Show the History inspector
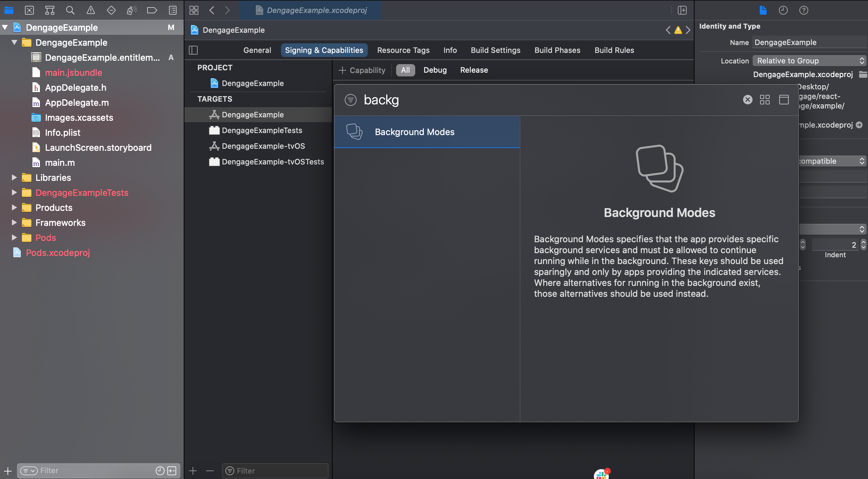Screen dimensions: 868x479 (x=783, y=10)
